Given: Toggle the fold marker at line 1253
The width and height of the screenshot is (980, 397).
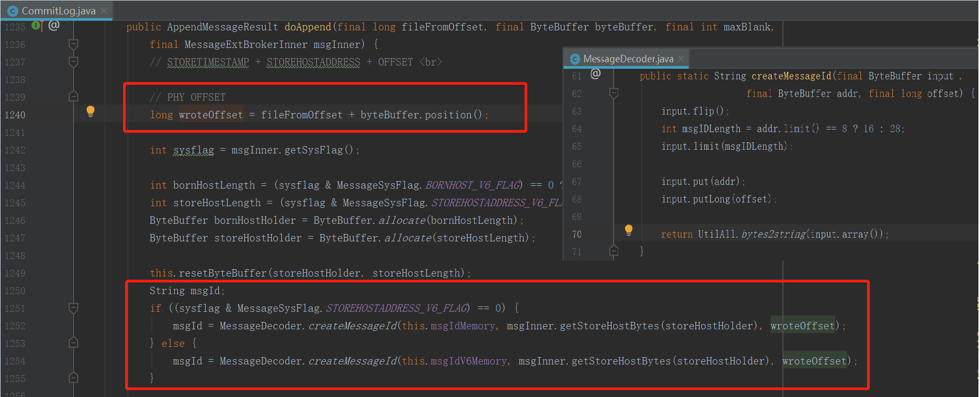Looking at the screenshot, I should click(73, 343).
